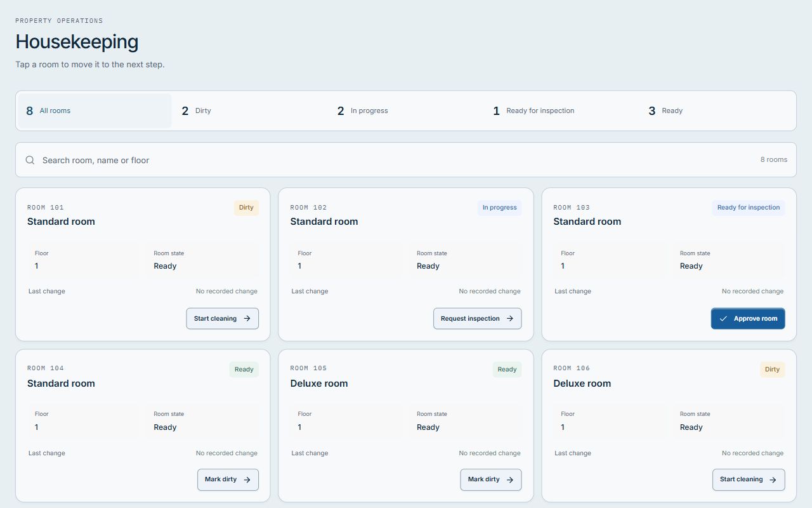Click the Ready for inspection badge on Room 103
The width and height of the screenshot is (812, 508).
click(x=749, y=208)
